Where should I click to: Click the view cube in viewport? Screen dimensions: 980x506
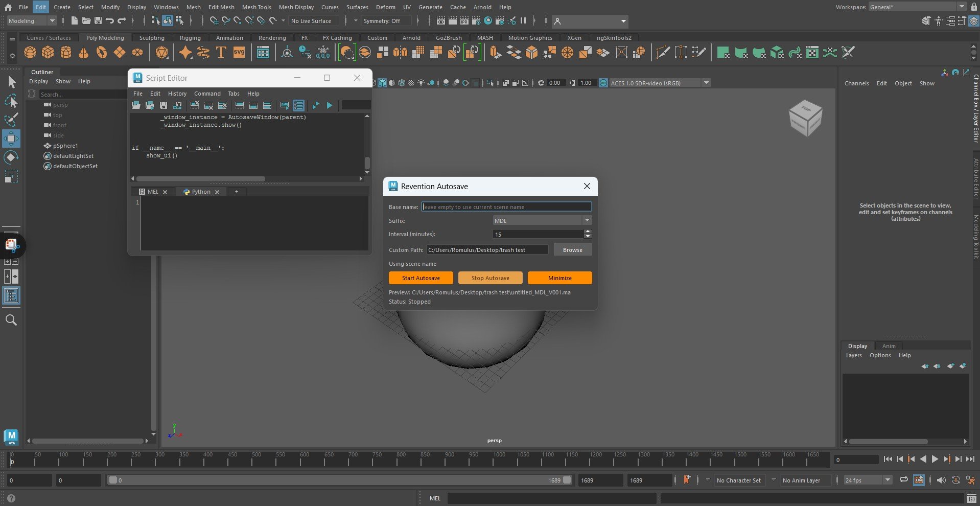[805, 118]
